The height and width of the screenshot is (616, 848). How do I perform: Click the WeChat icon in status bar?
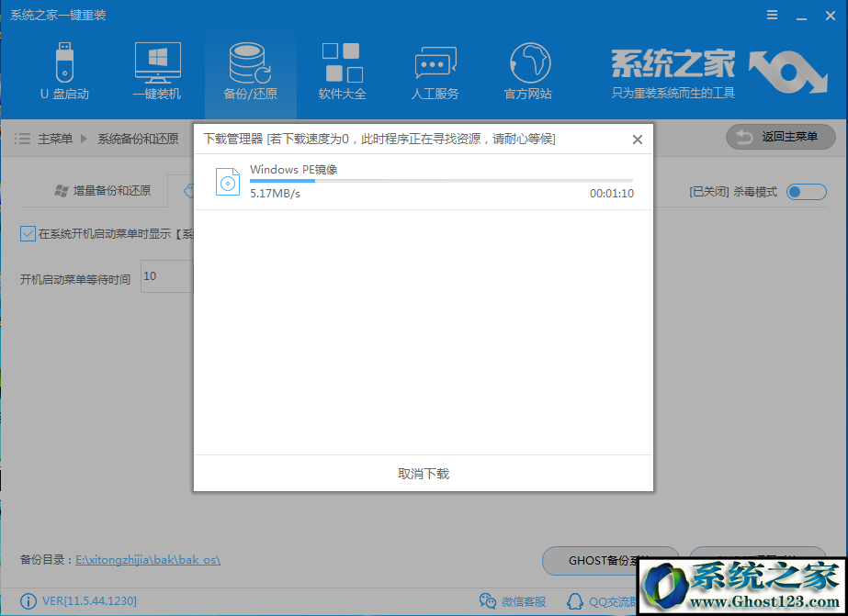point(487,601)
